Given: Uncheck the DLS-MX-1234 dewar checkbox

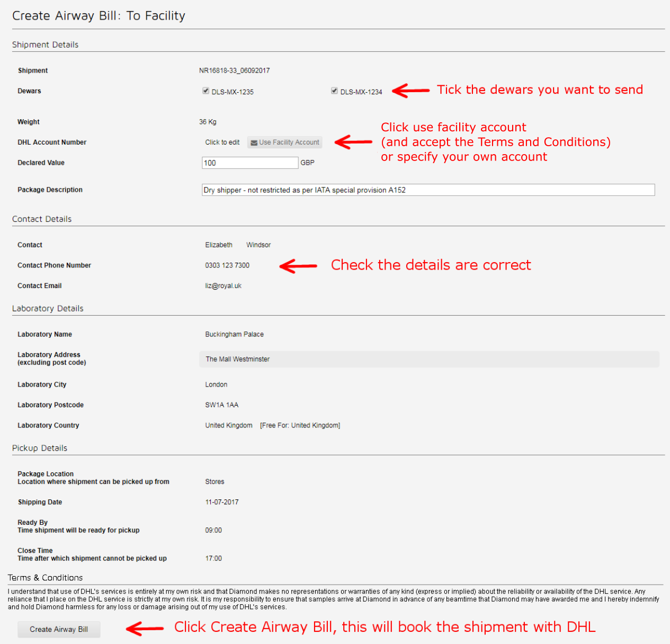Looking at the screenshot, I should [334, 91].
